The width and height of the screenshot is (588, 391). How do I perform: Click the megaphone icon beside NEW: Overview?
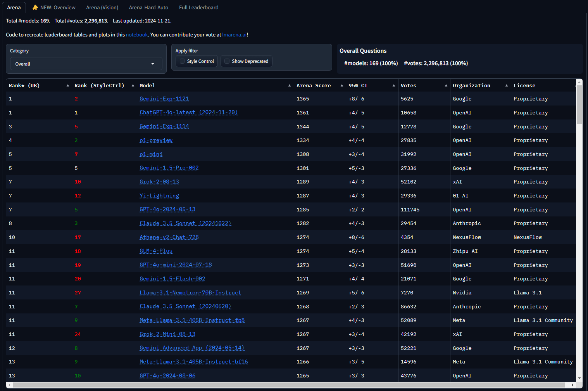pyautogui.click(x=35, y=7)
